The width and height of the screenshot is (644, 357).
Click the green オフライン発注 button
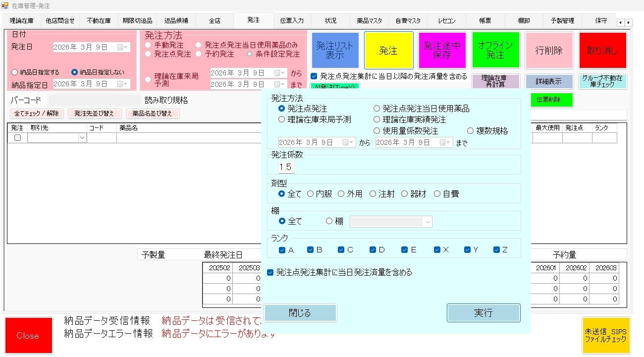[x=495, y=50]
